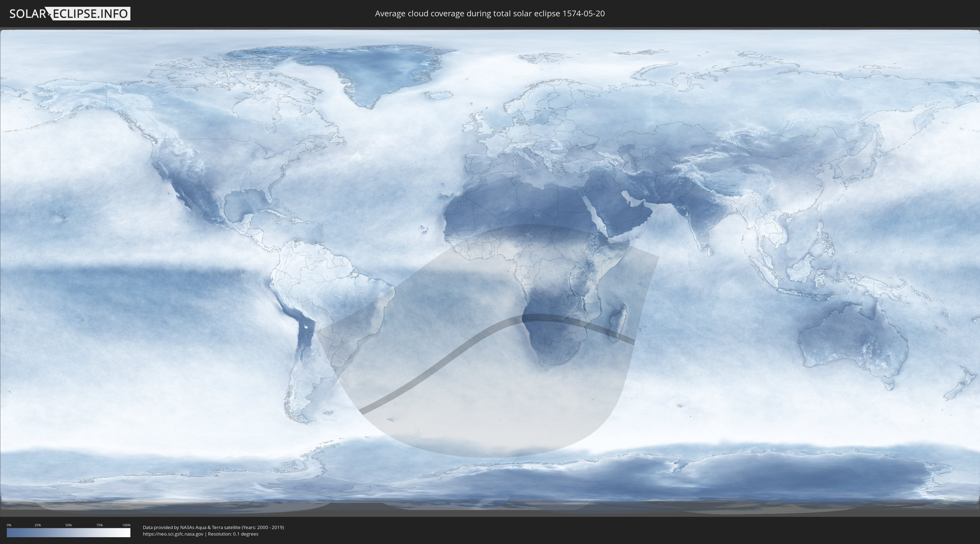980x544 pixels.
Task: Click the '75%' legend label
Action: pos(99,525)
